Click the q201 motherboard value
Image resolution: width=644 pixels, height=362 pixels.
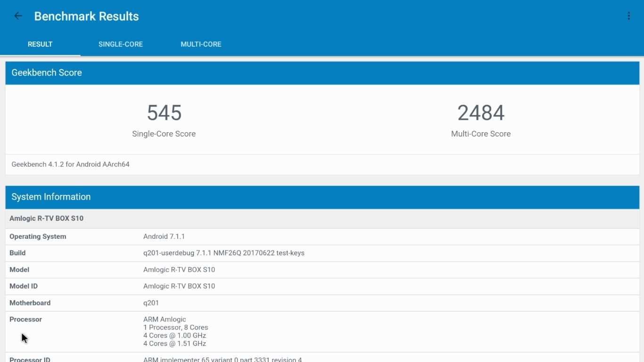click(x=151, y=303)
